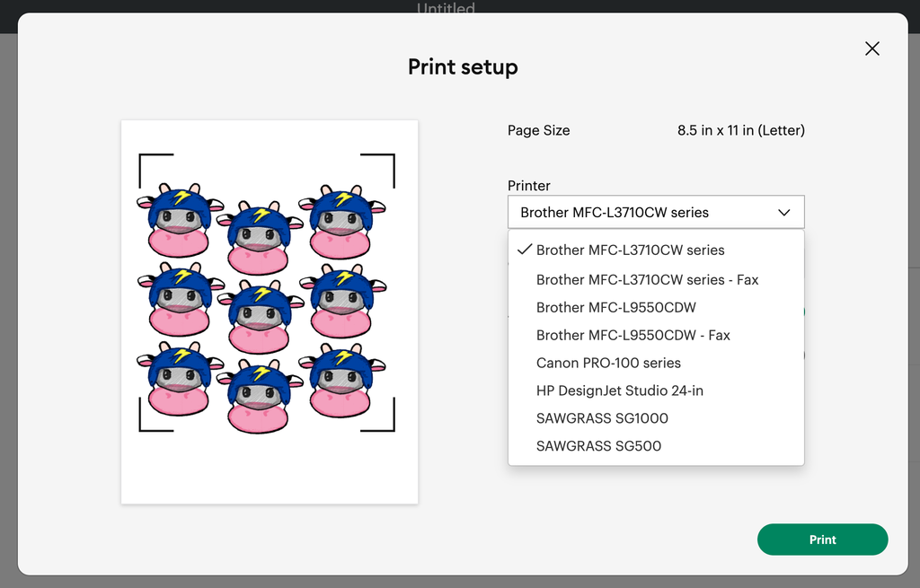Select HP DesignJet Studio 24-in printer
This screenshot has width=920, height=588.
[619, 391]
